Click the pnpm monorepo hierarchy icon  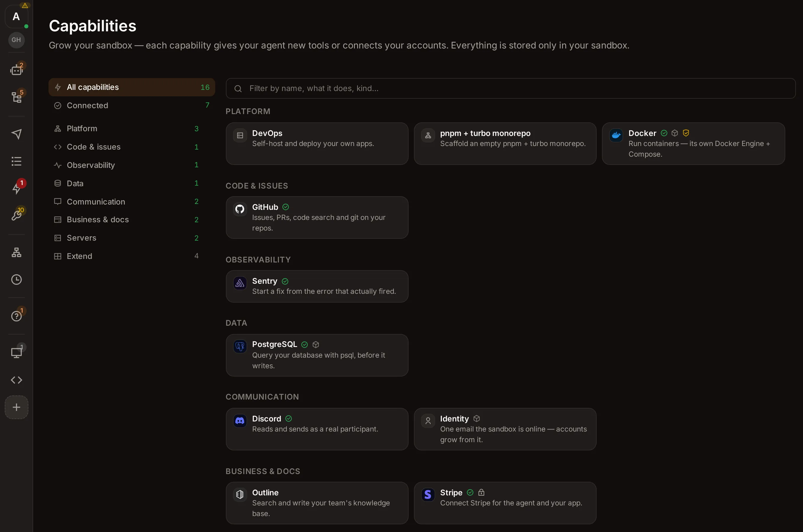pyautogui.click(x=428, y=135)
